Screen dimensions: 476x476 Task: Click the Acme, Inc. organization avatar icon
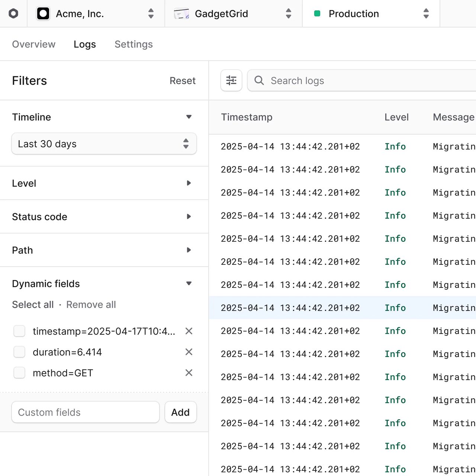click(43, 14)
